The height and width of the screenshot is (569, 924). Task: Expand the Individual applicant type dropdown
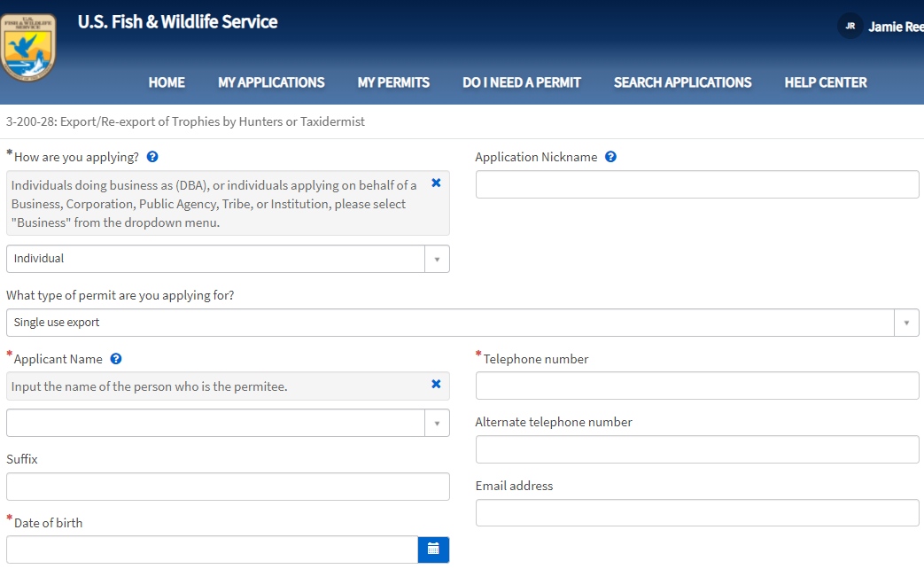pos(436,259)
